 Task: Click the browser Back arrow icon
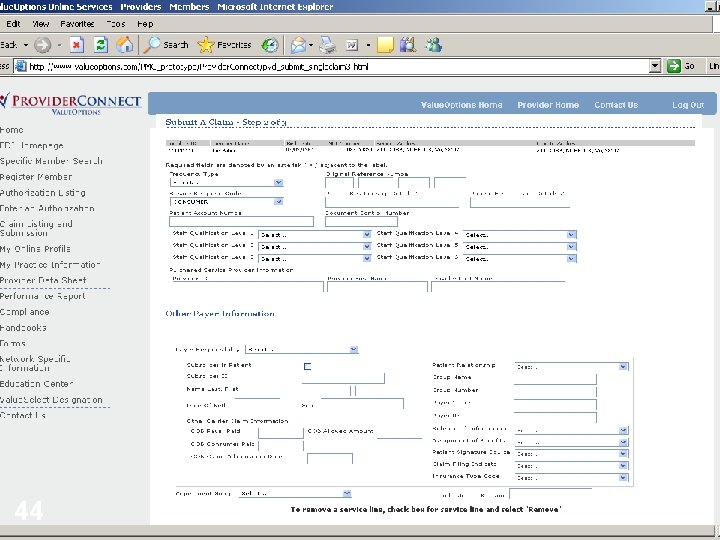[8, 45]
